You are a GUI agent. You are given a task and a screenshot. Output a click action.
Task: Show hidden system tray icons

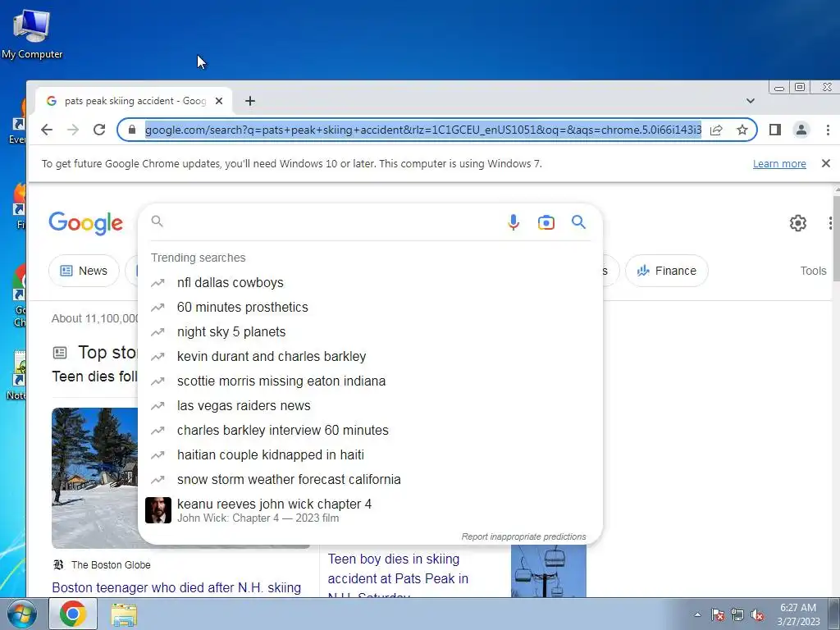(x=697, y=614)
